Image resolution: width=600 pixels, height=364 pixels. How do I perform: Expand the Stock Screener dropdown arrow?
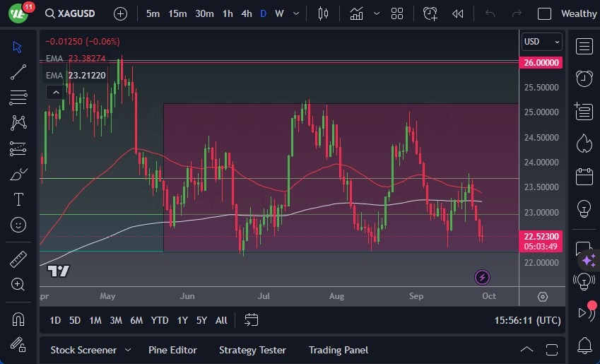pos(128,350)
